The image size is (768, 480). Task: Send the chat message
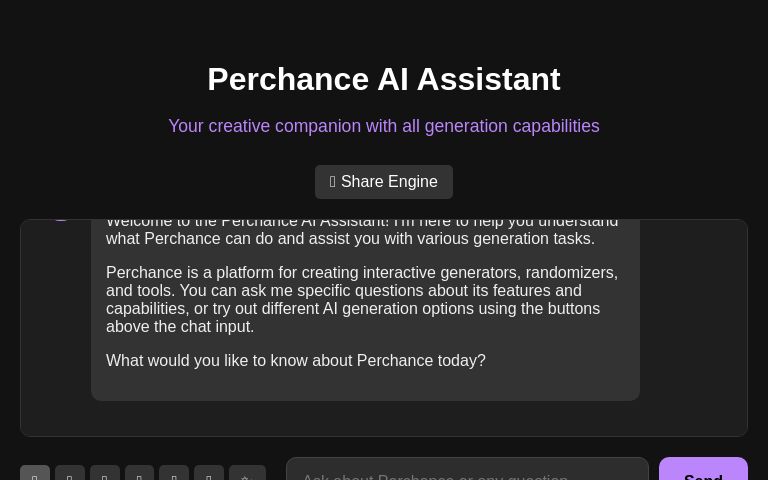coord(703,472)
